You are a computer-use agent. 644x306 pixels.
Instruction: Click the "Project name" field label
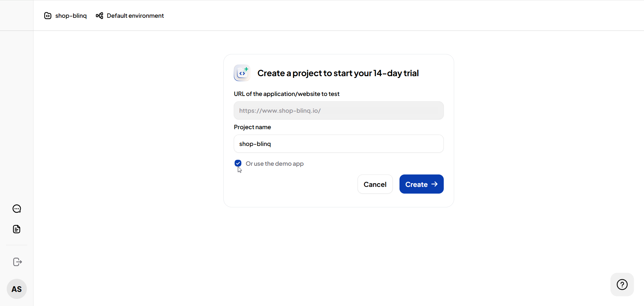click(252, 127)
